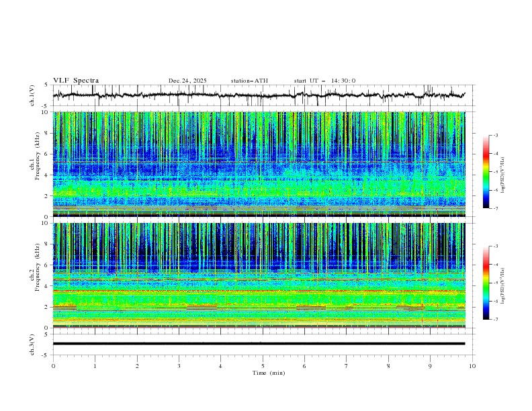Click the ch.2 color bar '-7' label

pyautogui.click(x=495, y=320)
